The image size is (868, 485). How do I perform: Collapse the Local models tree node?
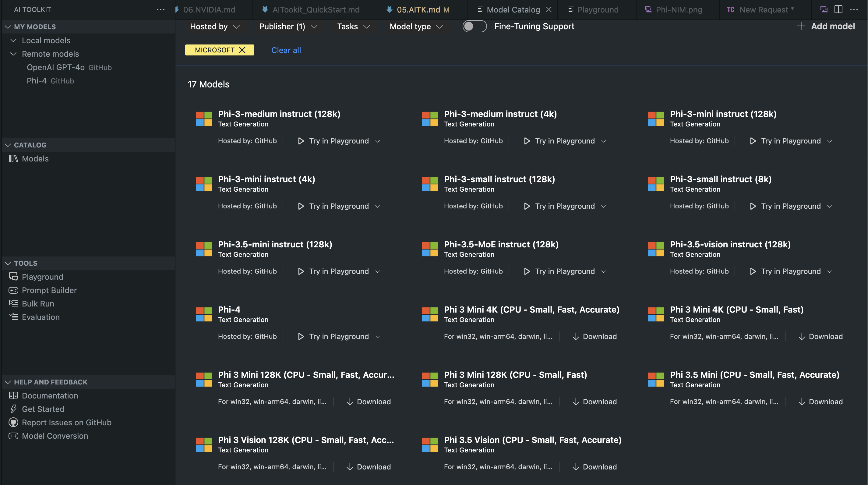[13, 41]
